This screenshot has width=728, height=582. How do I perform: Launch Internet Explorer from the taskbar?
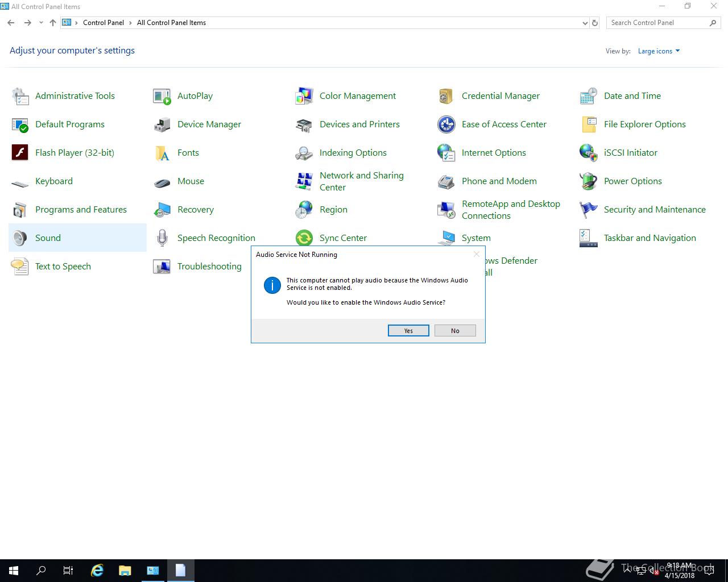97,571
